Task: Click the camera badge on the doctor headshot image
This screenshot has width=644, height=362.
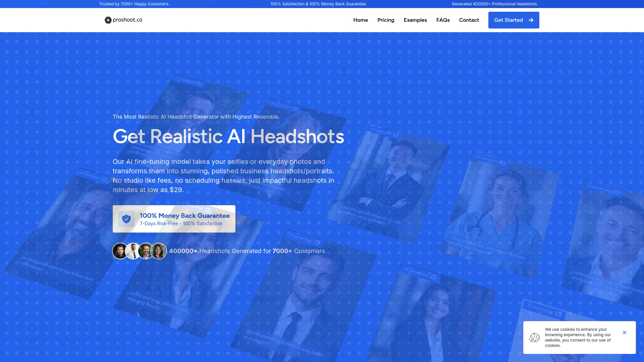Action: (502, 163)
